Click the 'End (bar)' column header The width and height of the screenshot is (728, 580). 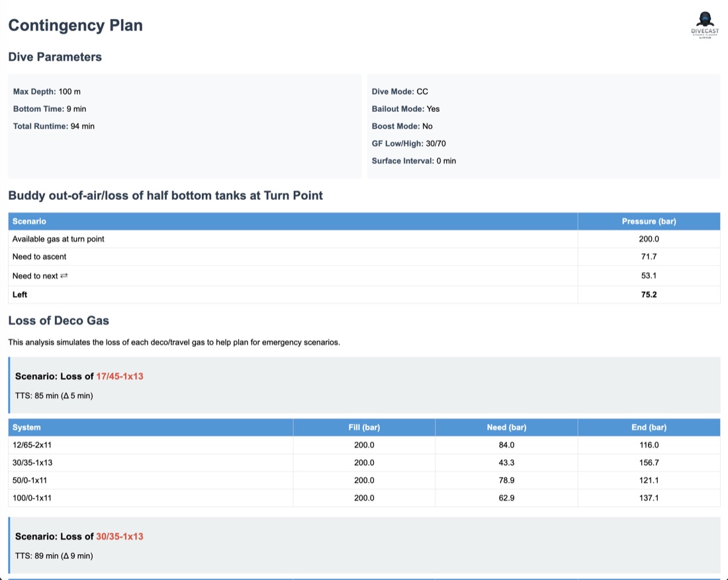[x=649, y=428]
